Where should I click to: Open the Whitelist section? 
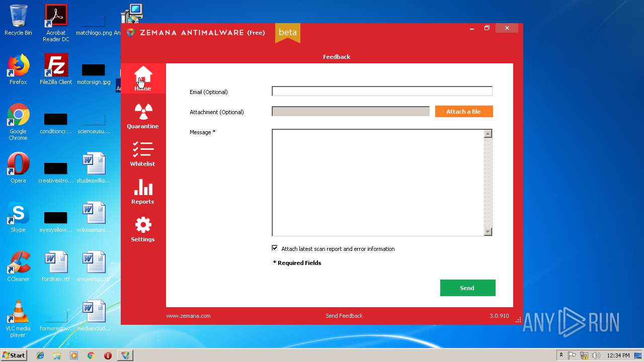point(143,154)
